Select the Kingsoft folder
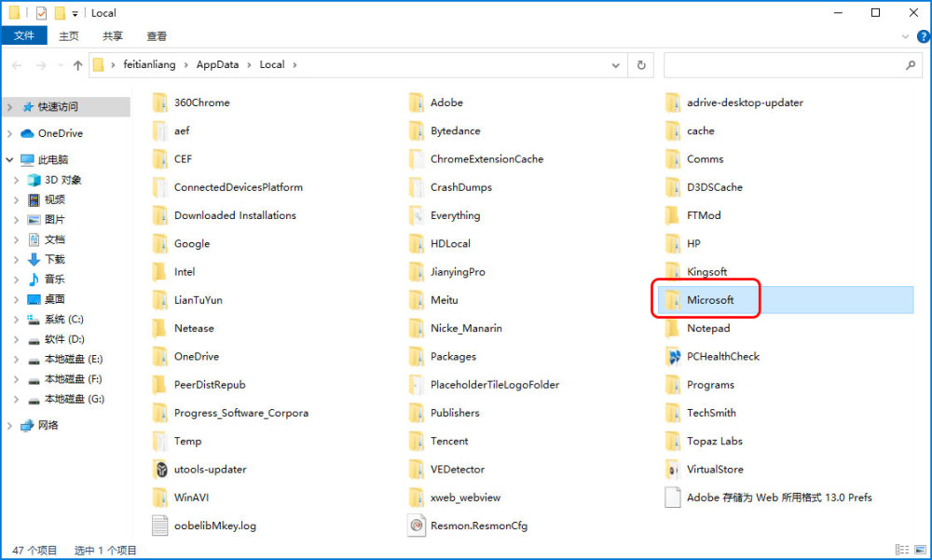 point(706,271)
